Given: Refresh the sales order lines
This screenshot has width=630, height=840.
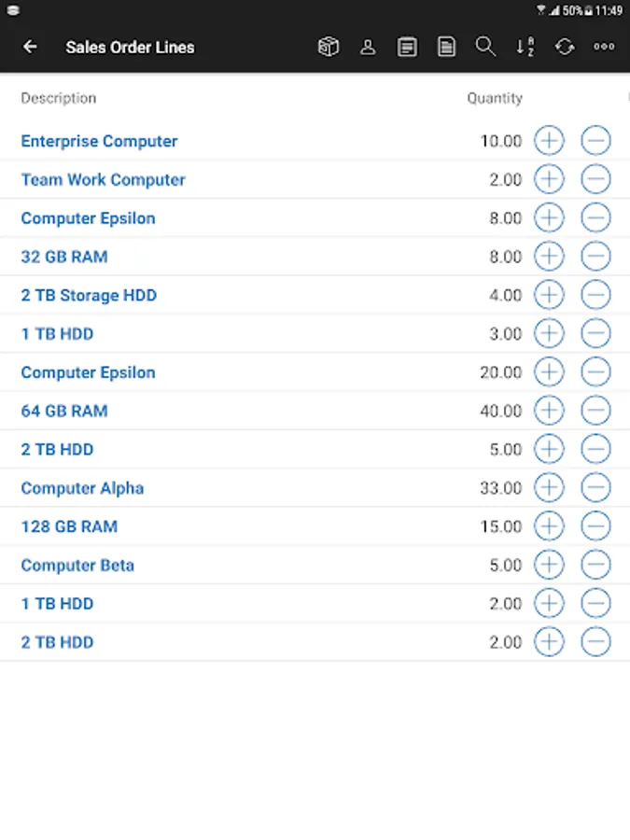Looking at the screenshot, I should pos(565,47).
